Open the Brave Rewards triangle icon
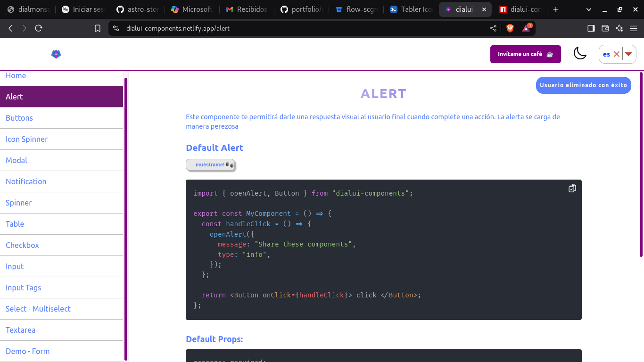The image size is (644, 362). [x=526, y=28]
